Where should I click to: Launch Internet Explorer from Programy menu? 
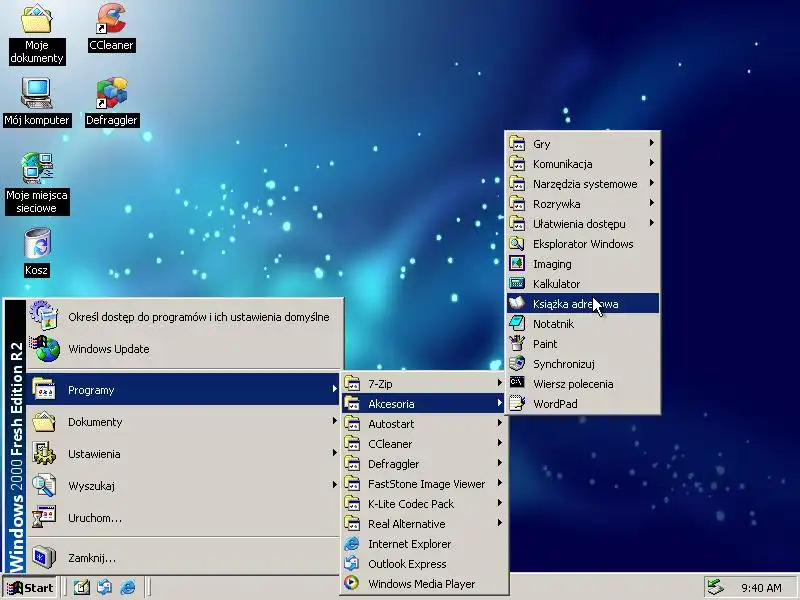coord(424,544)
